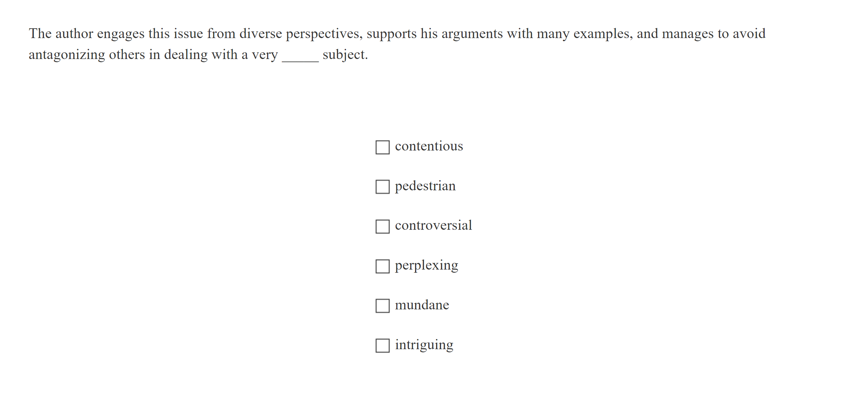Check the mundane answer checkbox
868x397 pixels.
click(x=382, y=307)
